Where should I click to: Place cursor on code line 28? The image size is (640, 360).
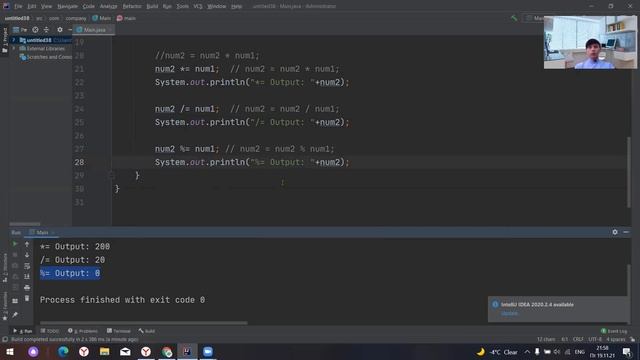pyautogui.click(x=252, y=162)
